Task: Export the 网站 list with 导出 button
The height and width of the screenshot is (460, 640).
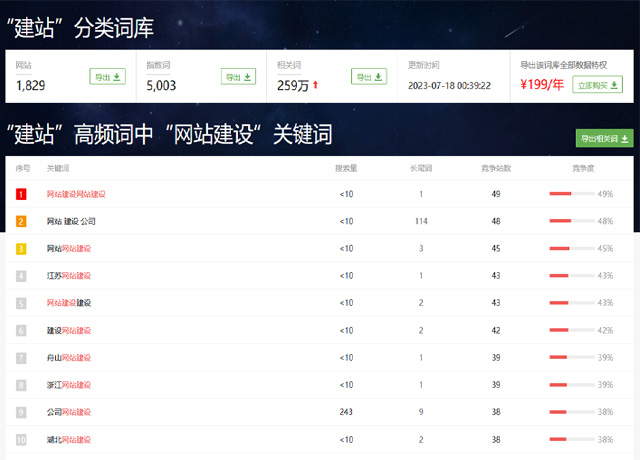Action: point(107,76)
